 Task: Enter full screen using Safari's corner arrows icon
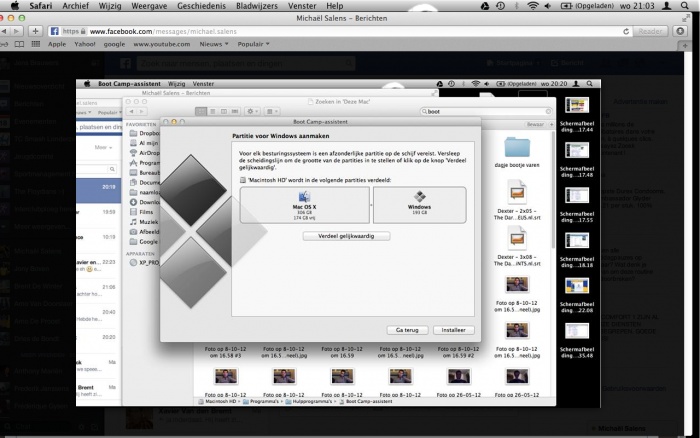pos(686,18)
